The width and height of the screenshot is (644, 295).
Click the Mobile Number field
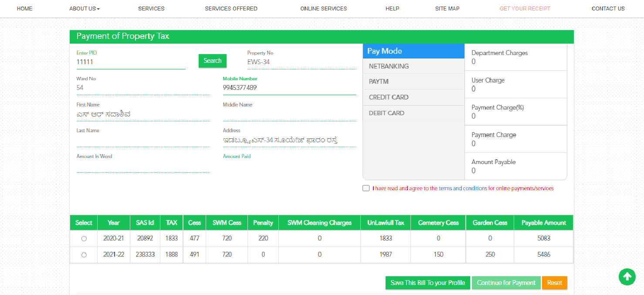pyautogui.click(x=289, y=88)
